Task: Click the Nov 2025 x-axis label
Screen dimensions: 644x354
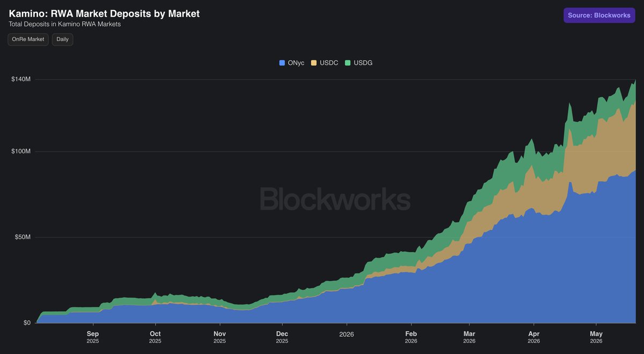Action: point(219,337)
